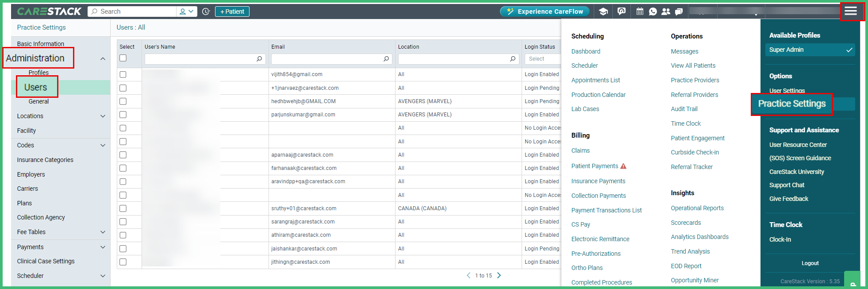This screenshot has height=289, width=868.
Task: Click into the top Search field
Action: click(132, 12)
